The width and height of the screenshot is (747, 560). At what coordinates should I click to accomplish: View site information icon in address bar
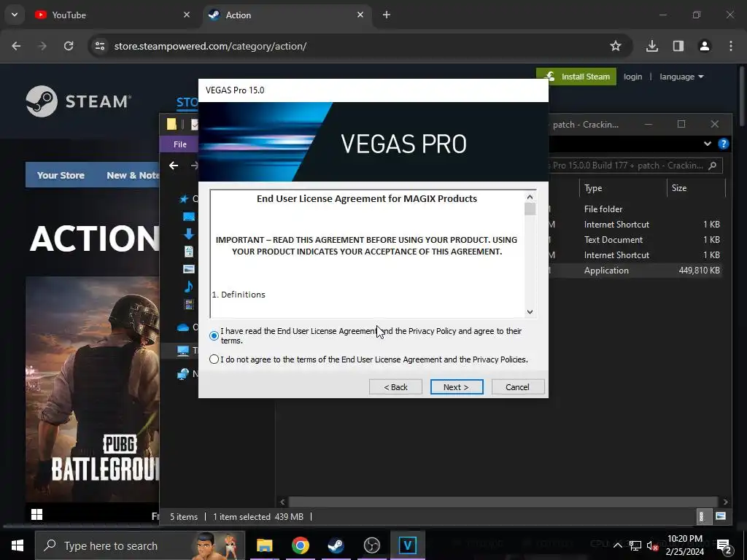click(99, 46)
